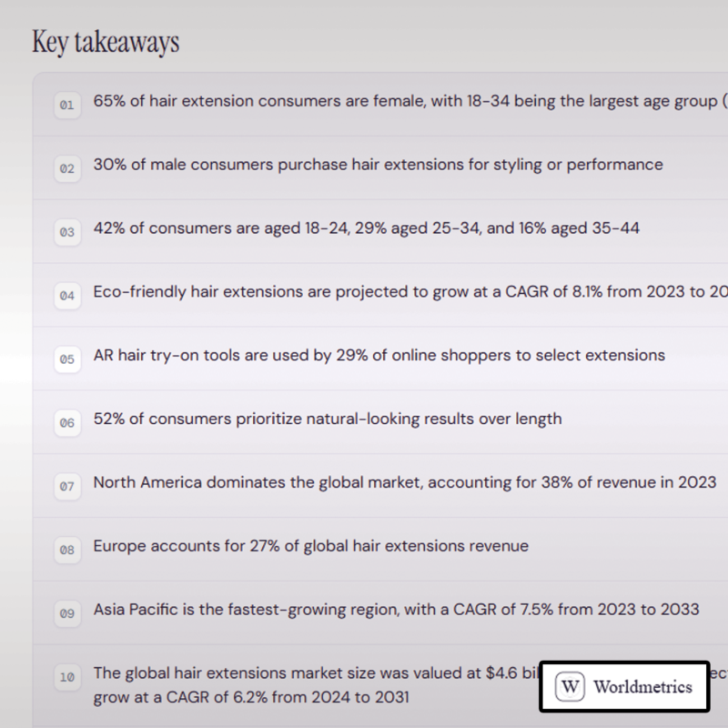Click the 06 number badge
728x728 pixels.
click(67, 423)
